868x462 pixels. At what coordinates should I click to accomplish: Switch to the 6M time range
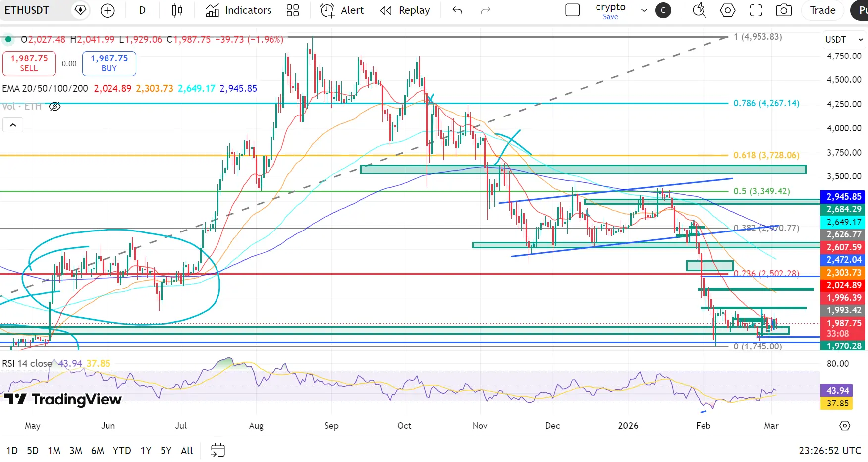98,451
